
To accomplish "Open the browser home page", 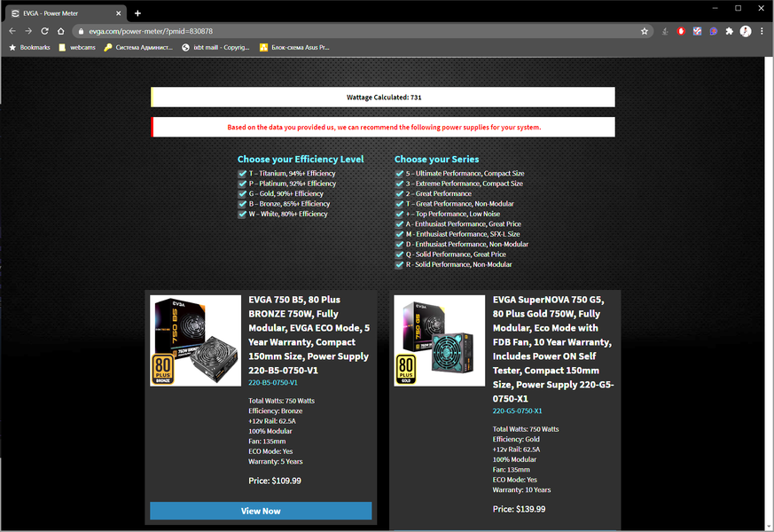I will tap(60, 31).
